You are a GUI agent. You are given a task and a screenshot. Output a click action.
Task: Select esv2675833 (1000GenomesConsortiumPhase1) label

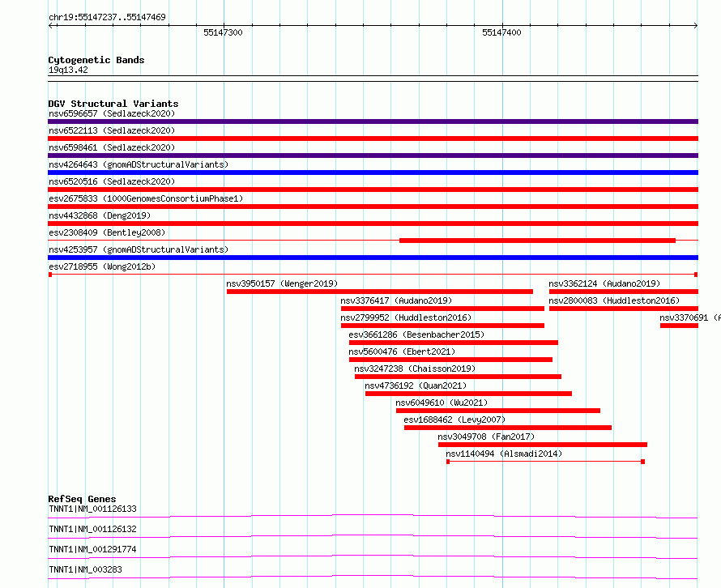tap(146, 198)
